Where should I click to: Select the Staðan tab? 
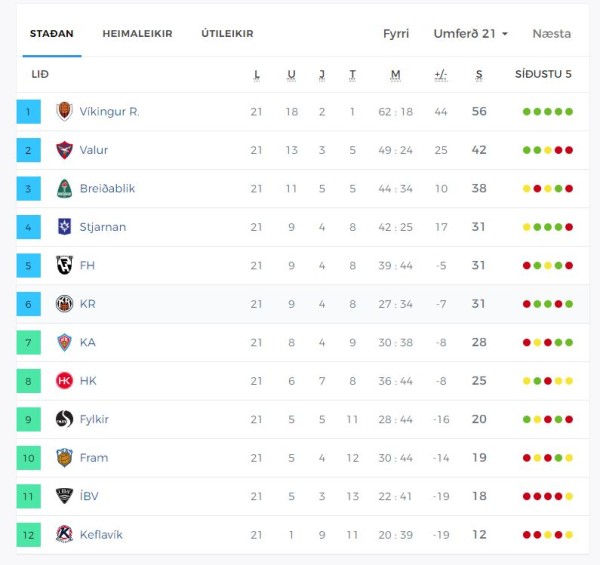(x=52, y=34)
